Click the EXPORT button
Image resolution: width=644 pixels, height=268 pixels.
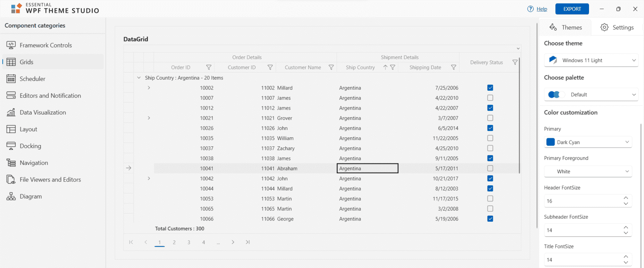[572, 9]
